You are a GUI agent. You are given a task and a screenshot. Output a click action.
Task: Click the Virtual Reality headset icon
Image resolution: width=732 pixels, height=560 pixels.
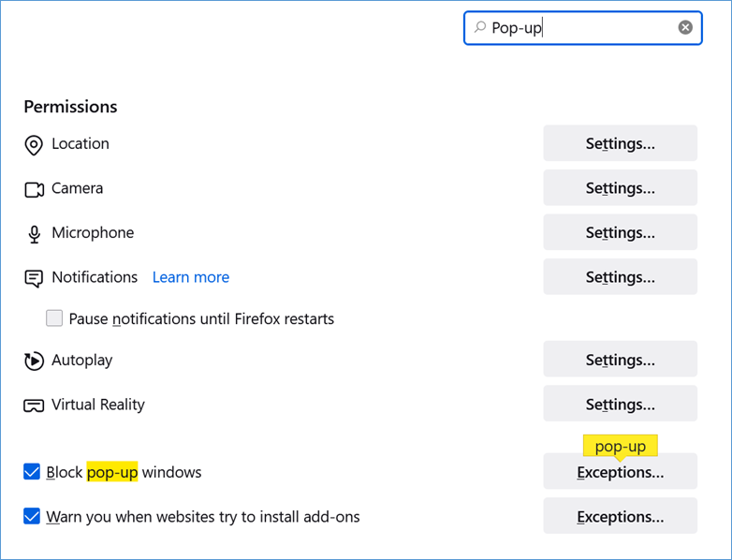(x=34, y=405)
